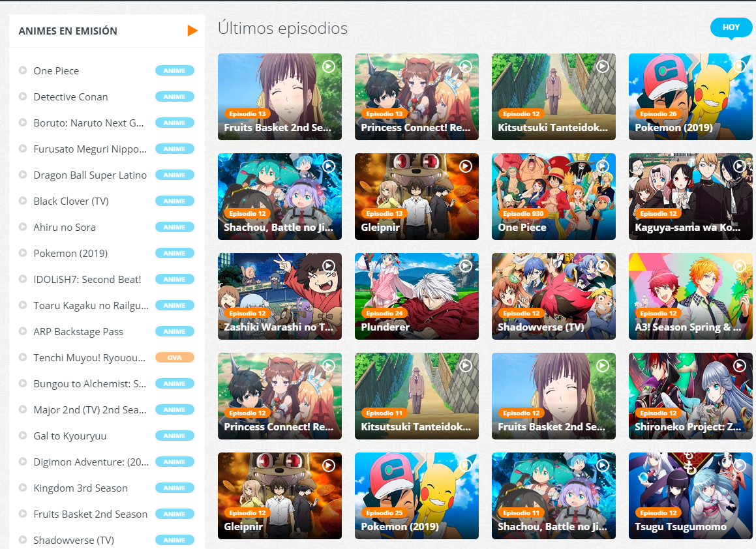This screenshot has width=756, height=549.
Task: Open Detective Conan from the sidebar
Action: coord(70,96)
